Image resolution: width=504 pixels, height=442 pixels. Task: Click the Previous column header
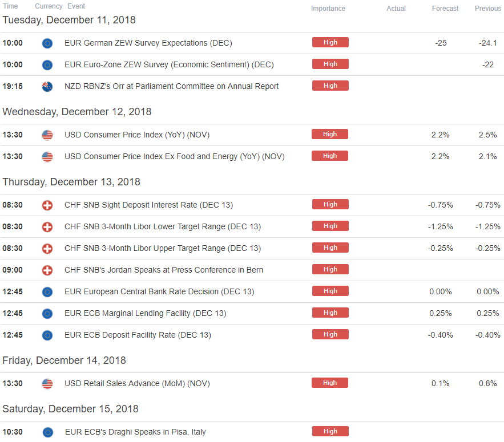click(x=487, y=9)
